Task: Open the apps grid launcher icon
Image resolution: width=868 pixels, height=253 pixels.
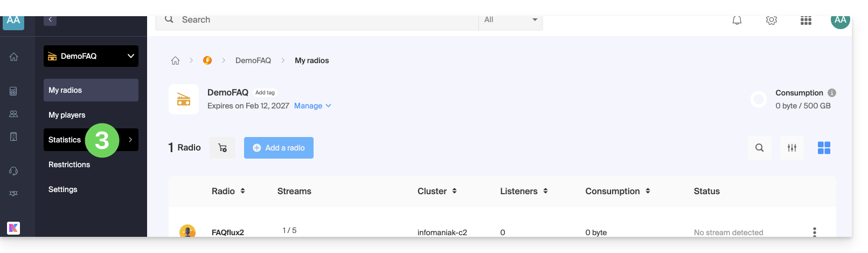Action: click(805, 20)
